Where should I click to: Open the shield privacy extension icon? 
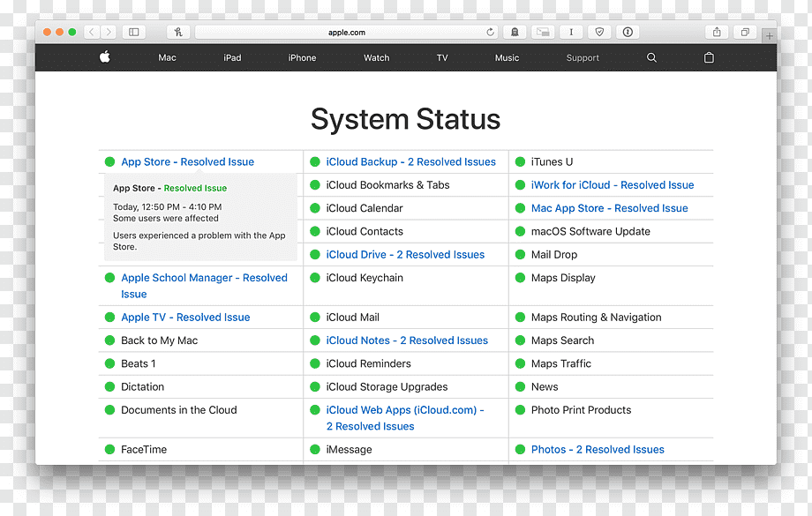(x=599, y=32)
